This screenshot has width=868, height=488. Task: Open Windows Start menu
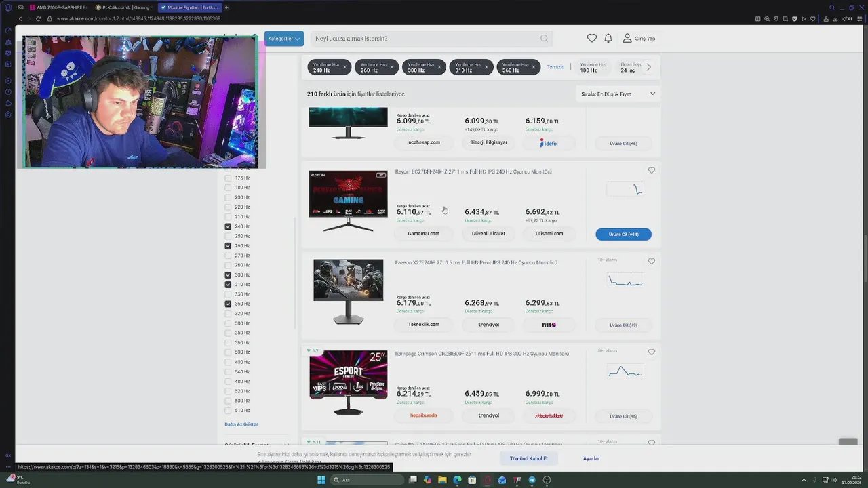(x=321, y=480)
